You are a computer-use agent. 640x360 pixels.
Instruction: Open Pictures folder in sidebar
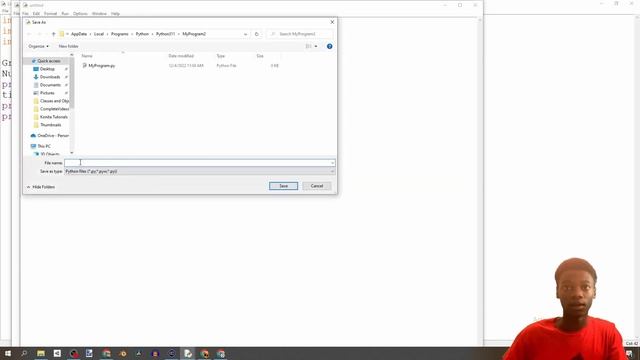click(x=47, y=93)
